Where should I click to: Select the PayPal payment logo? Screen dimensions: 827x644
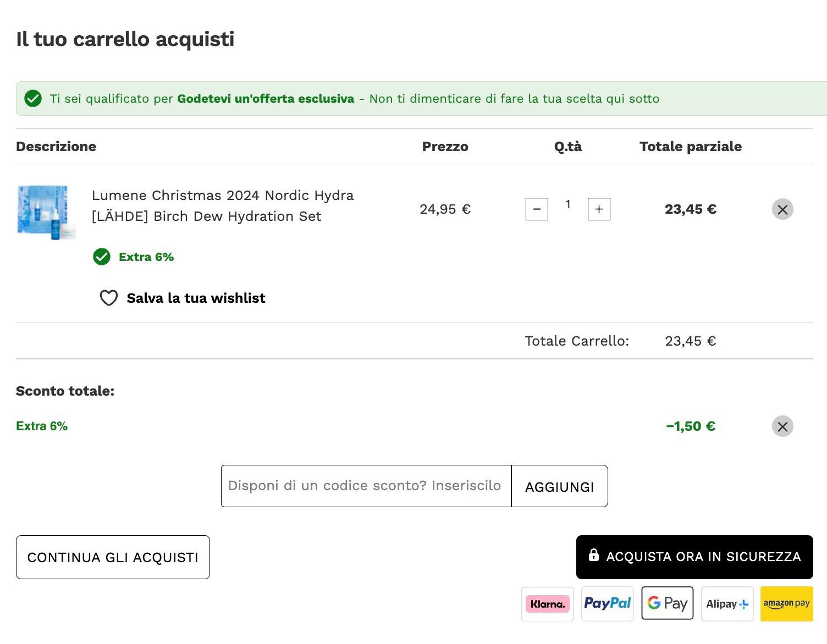[x=608, y=604]
